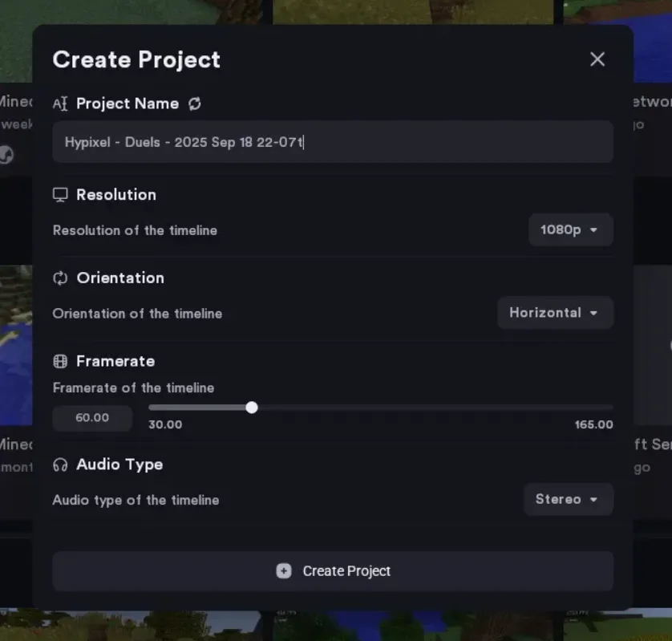Open the Stereo audio type dropdown
672x641 pixels.
569,499
